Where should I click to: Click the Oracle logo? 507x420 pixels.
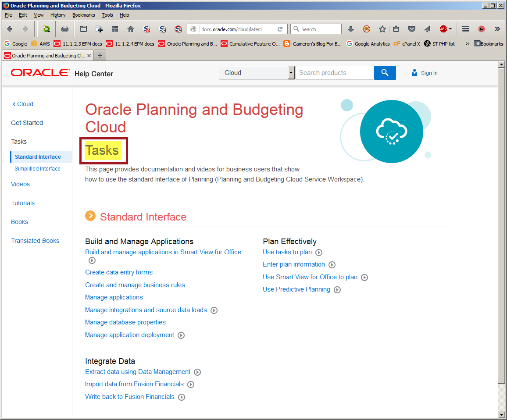click(x=40, y=73)
